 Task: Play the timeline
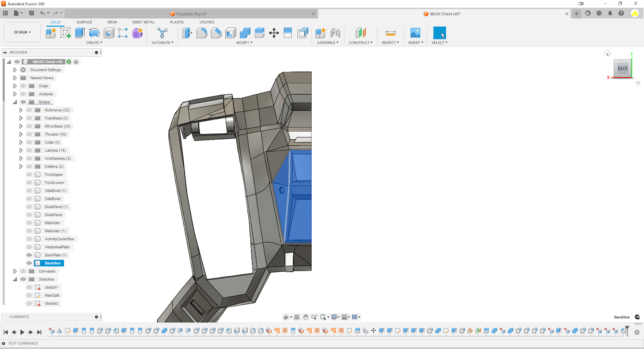[x=22, y=332]
